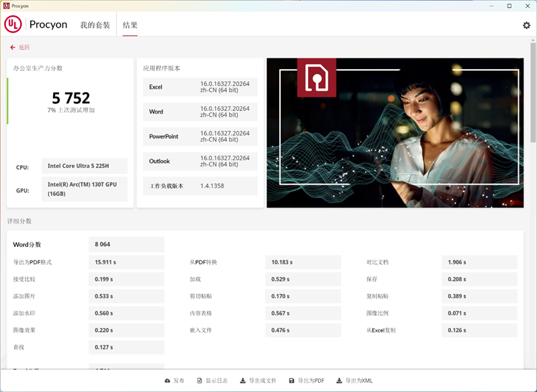Click the 显示日志 document icon
The width and height of the screenshot is (537, 392).
(x=199, y=381)
